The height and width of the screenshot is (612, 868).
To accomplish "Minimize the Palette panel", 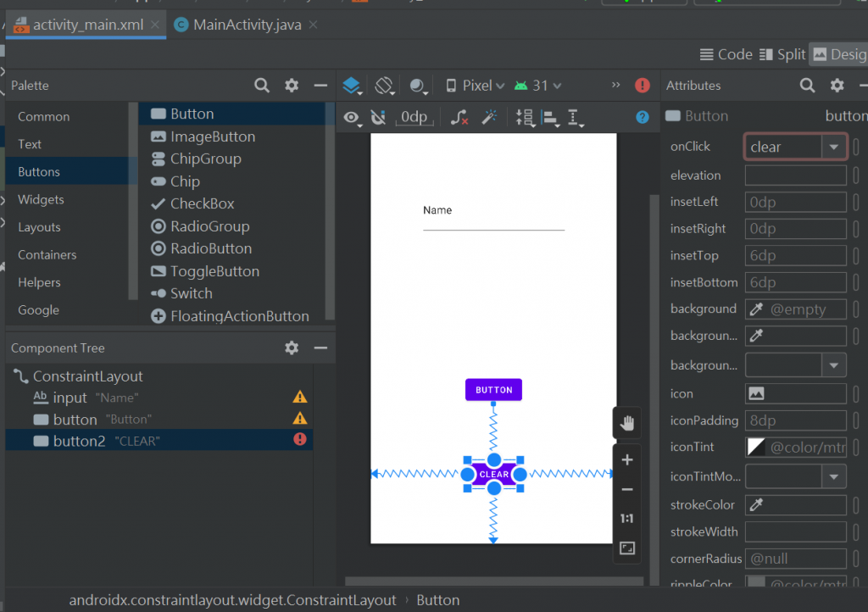I will coord(320,86).
